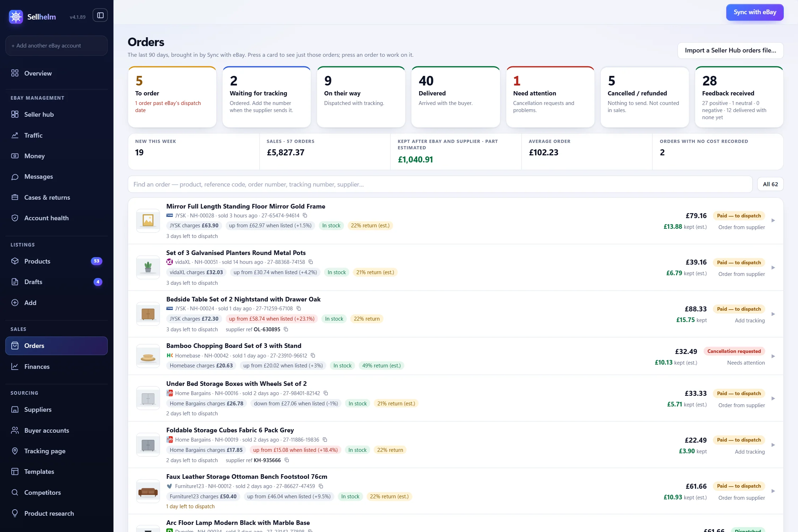Image resolution: width=798 pixels, height=532 pixels.
Task: Go to the Traffic page
Action: tap(56, 135)
